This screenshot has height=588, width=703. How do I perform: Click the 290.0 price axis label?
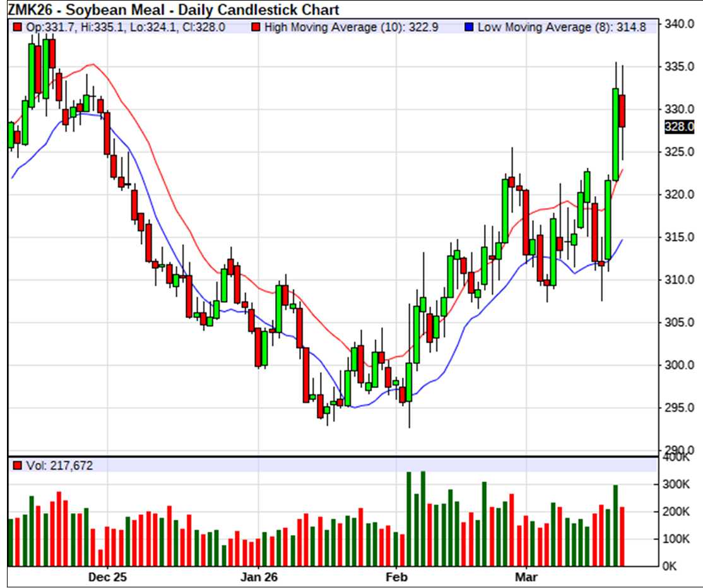click(680, 450)
